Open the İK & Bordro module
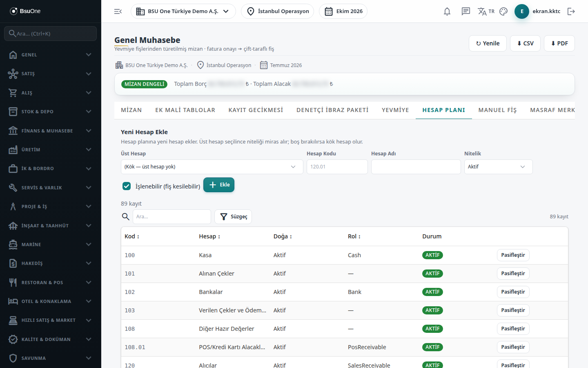The width and height of the screenshot is (588, 368). coord(51,168)
